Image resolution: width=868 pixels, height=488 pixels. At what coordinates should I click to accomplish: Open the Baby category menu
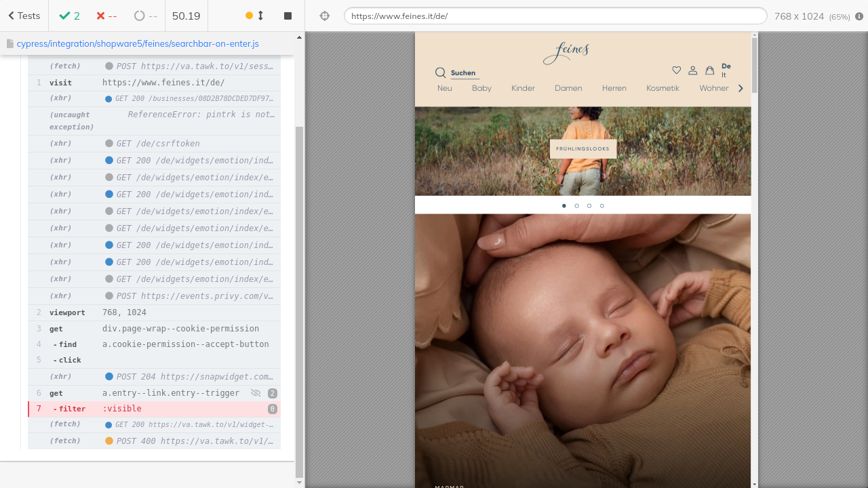481,88
